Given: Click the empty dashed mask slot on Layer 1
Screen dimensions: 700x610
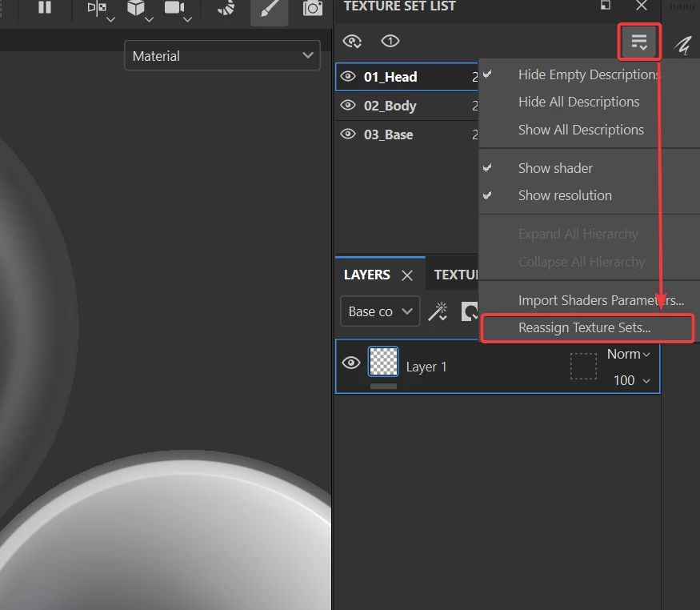Looking at the screenshot, I should (583, 366).
